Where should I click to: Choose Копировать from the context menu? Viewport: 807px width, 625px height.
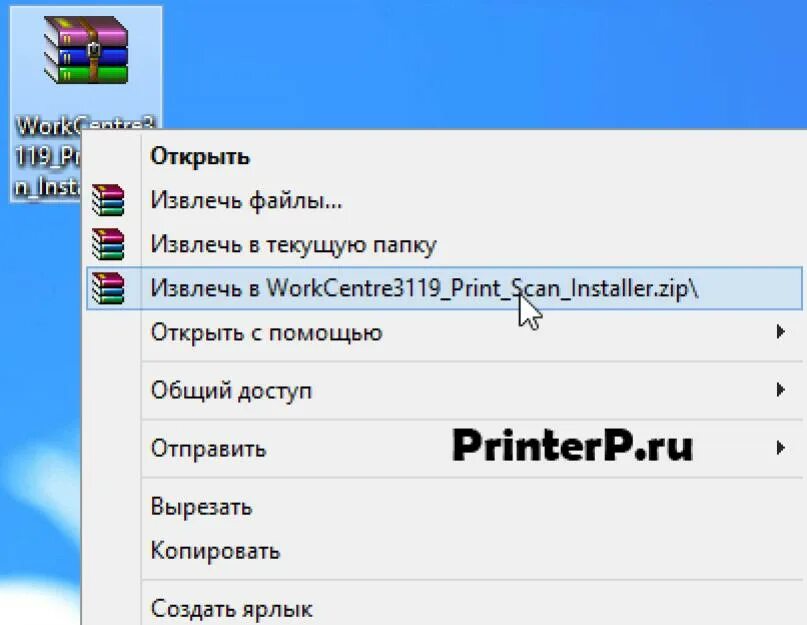[445, 551]
